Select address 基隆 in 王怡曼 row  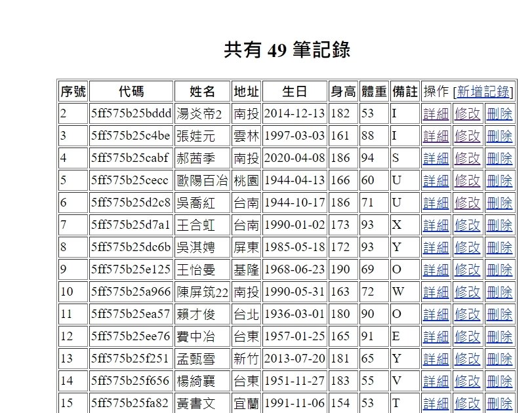(247, 269)
